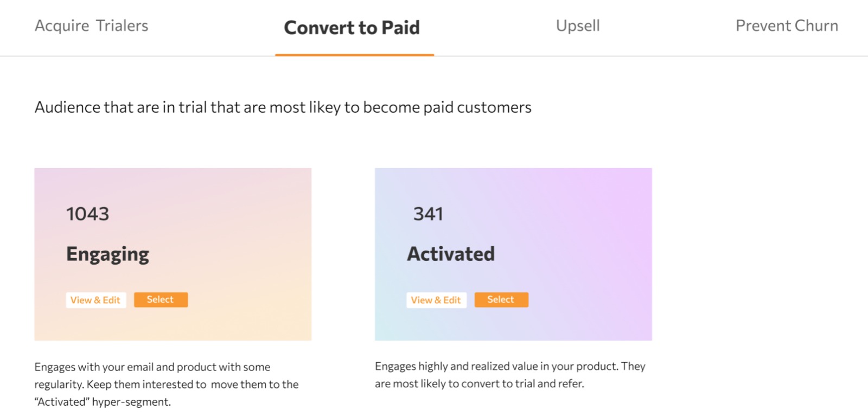The width and height of the screenshot is (868, 416).
Task: Click the 1043 audience count
Action: [88, 214]
